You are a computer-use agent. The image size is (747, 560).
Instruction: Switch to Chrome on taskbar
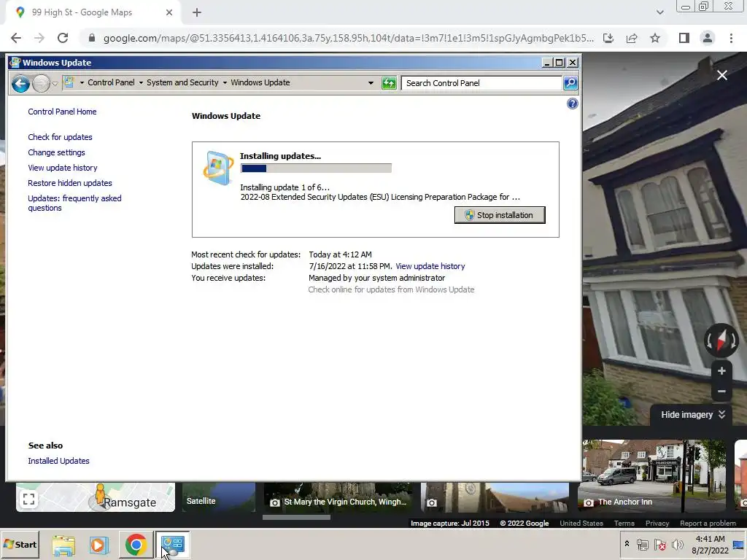[136, 545]
